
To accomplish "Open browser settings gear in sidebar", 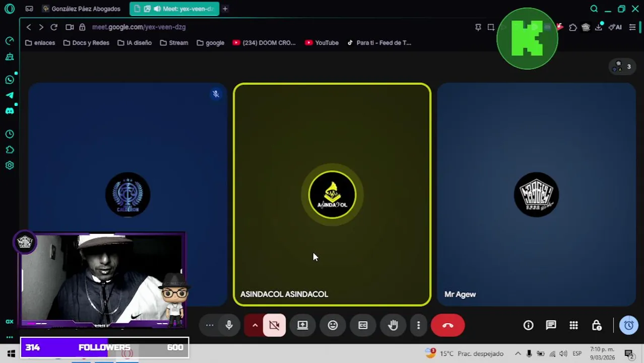I will tap(10, 165).
